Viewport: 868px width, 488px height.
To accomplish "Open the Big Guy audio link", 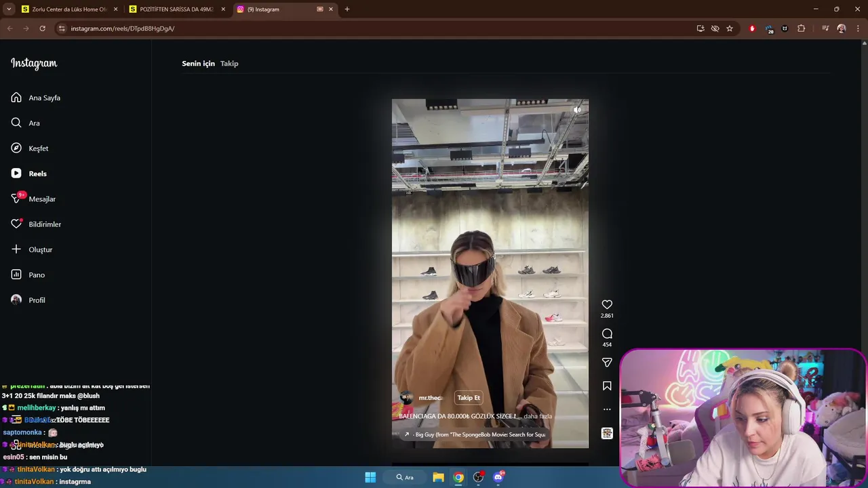I will click(x=475, y=434).
